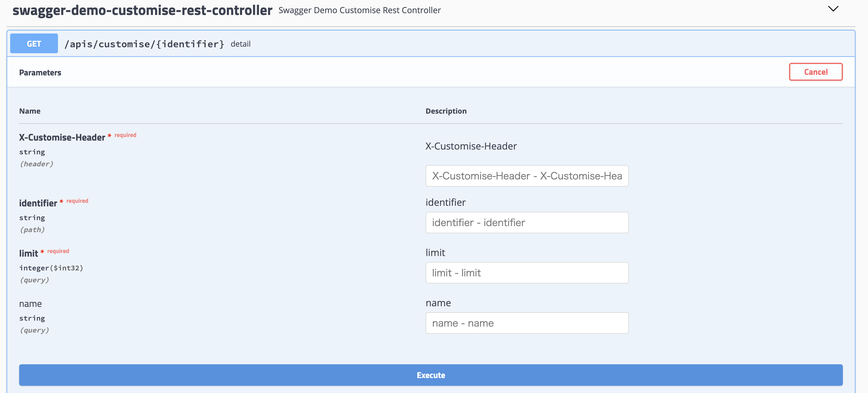The image size is (868, 393).
Task: Click the /apis/customise/{identifier} endpoint path
Action: click(144, 44)
